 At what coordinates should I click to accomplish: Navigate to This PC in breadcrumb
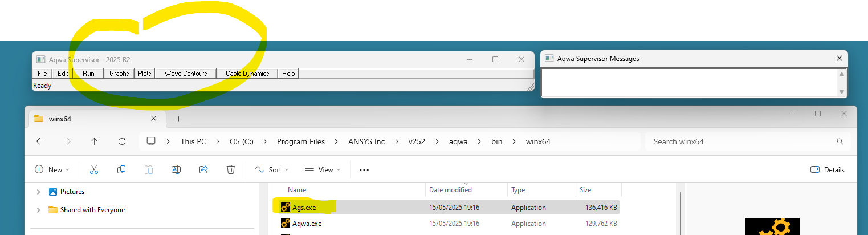pos(193,141)
